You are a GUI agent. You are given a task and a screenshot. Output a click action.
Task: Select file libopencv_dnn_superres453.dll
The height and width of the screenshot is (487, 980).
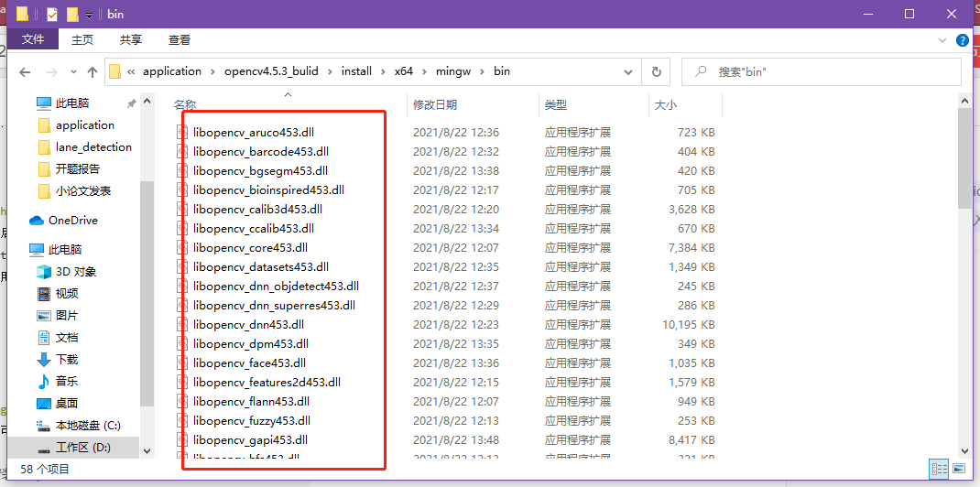point(274,306)
